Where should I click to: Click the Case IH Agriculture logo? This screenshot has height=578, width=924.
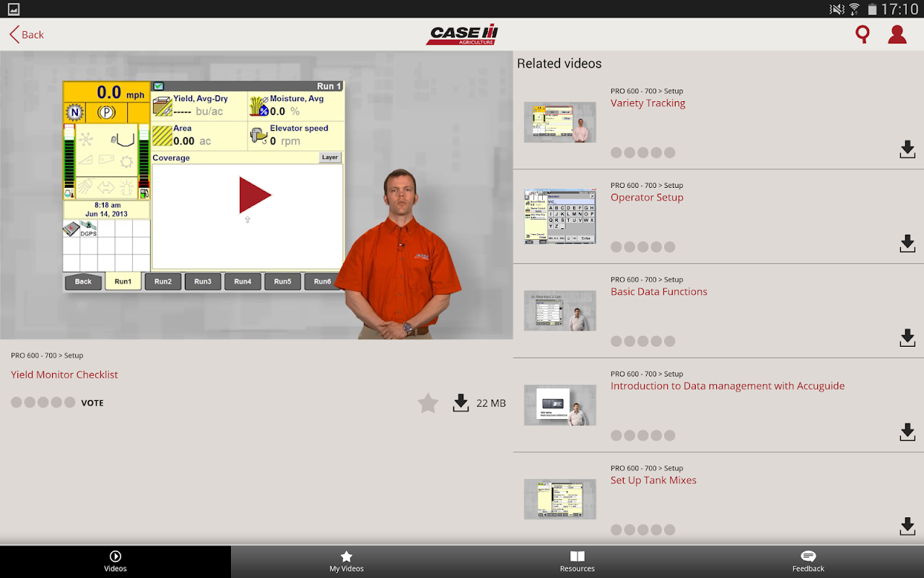(x=462, y=35)
